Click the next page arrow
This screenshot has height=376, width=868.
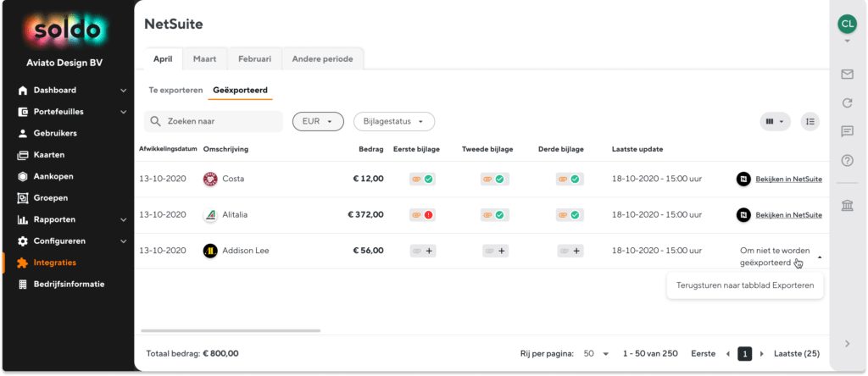(x=762, y=354)
